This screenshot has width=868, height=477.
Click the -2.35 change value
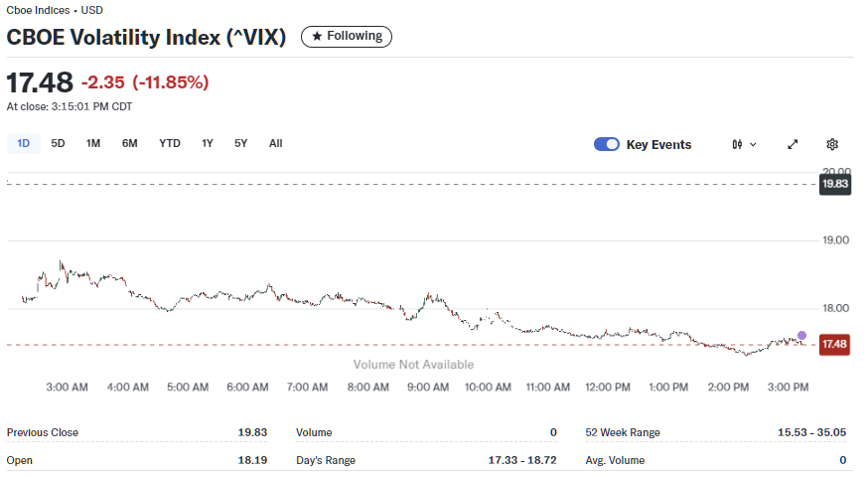[x=103, y=82]
